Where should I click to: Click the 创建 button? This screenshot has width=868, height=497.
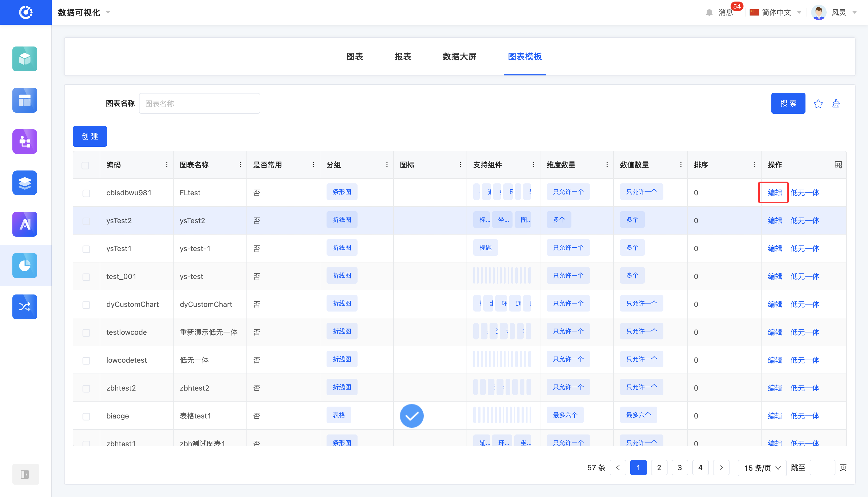[90, 137]
